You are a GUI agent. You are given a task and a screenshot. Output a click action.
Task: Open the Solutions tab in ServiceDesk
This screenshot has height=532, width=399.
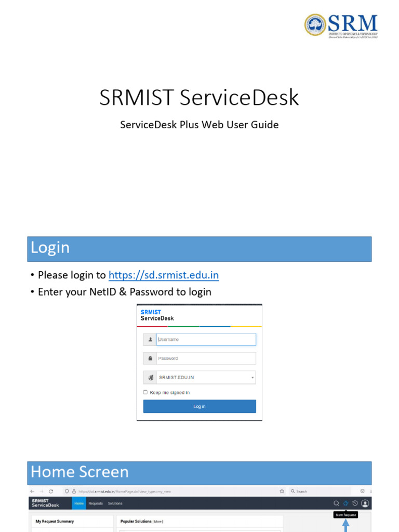coord(115,503)
